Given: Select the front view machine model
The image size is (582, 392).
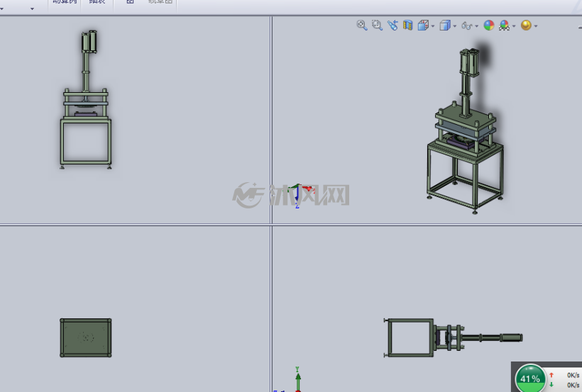Looking at the screenshot, I should 86,99.
